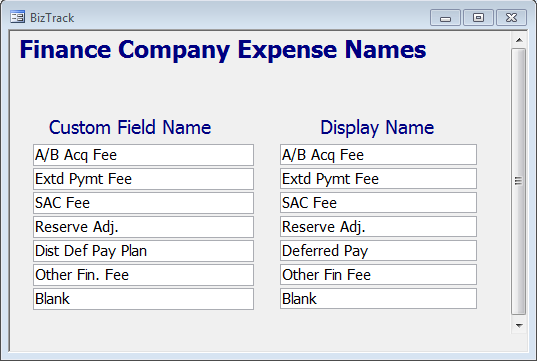Image resolution: width=537 pixels, height=361 pixels.
Task: Select the Blank custom field name box
Action: coord(143,299)
